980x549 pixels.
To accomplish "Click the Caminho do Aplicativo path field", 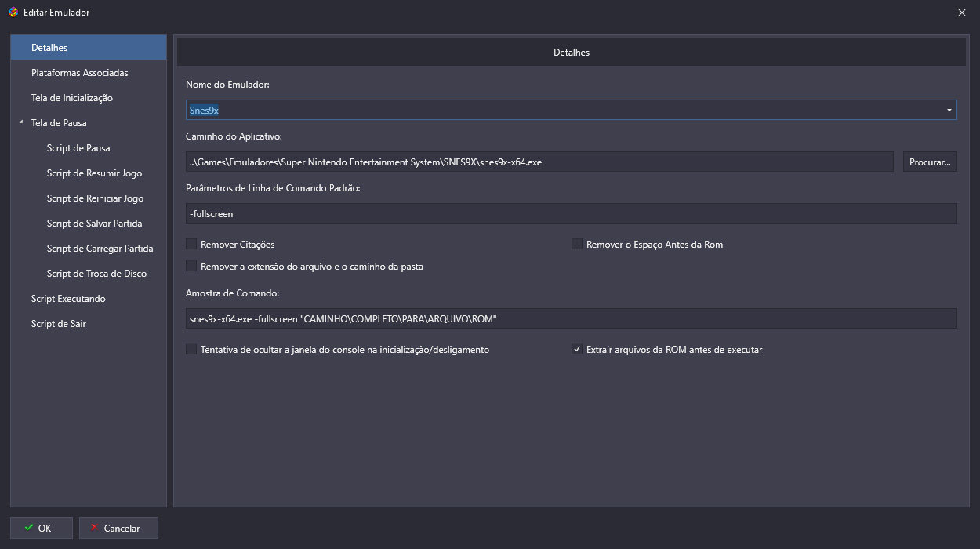I will point(539,162).
